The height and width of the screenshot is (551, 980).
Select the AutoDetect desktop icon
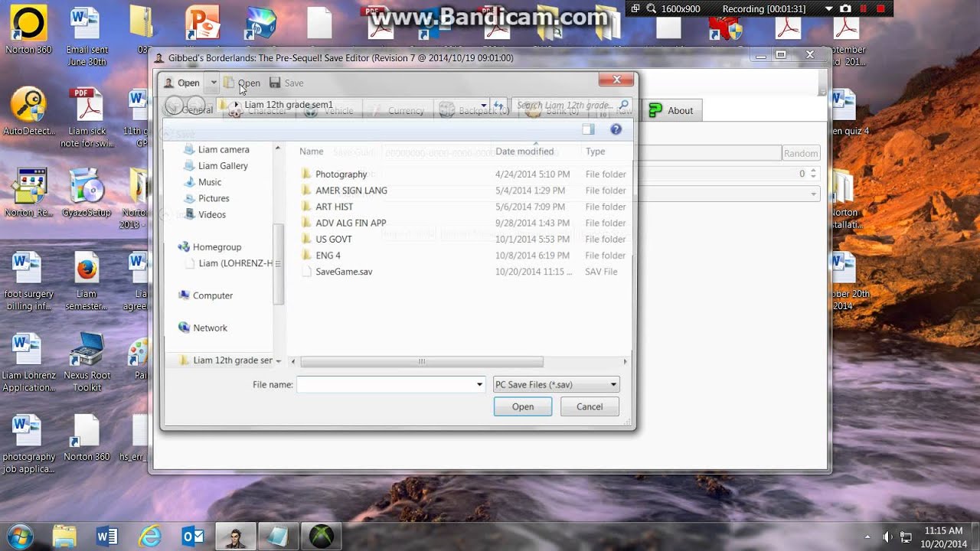tap(29, 111)
